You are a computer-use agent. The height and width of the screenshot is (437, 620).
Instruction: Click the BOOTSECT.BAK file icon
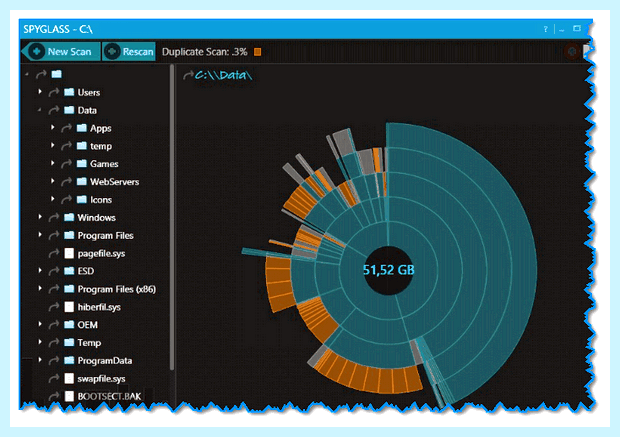(x=69, y=396)
